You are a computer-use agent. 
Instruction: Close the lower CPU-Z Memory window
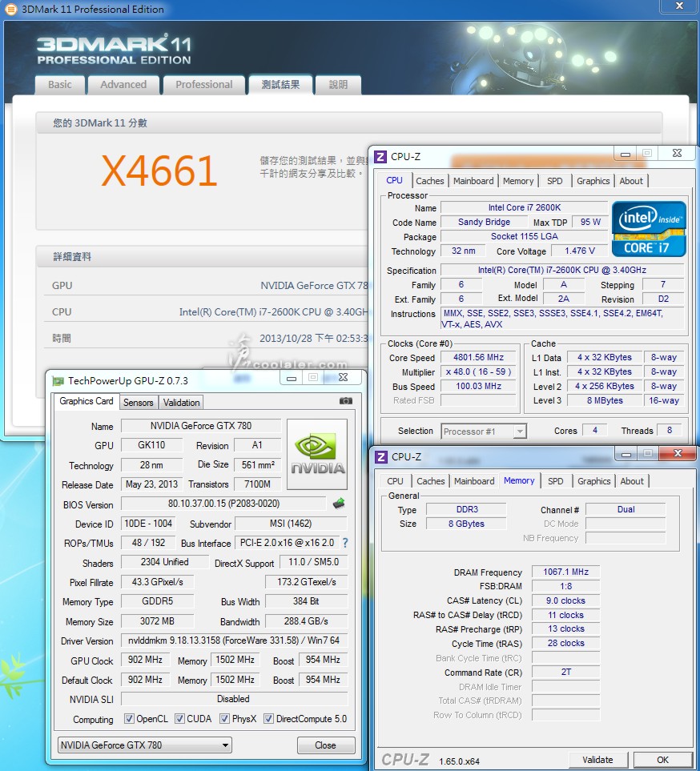(x=678, y=453)
